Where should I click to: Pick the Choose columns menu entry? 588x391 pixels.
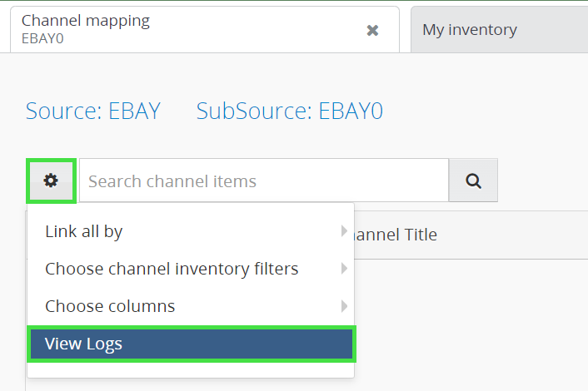(110, 306)
